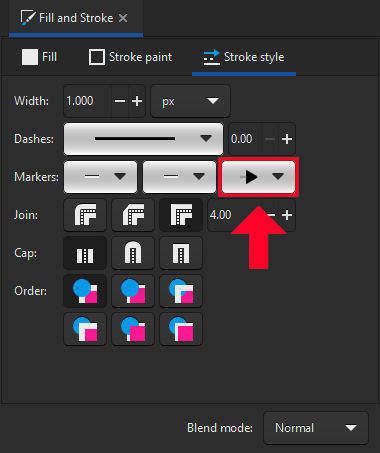Open the start marker dropdown
The width and height of the screenshot is (380, 453).
[x=100, y=177]
